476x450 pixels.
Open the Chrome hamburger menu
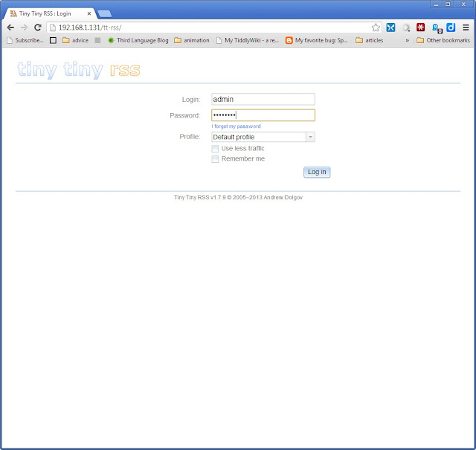point(466,28)
